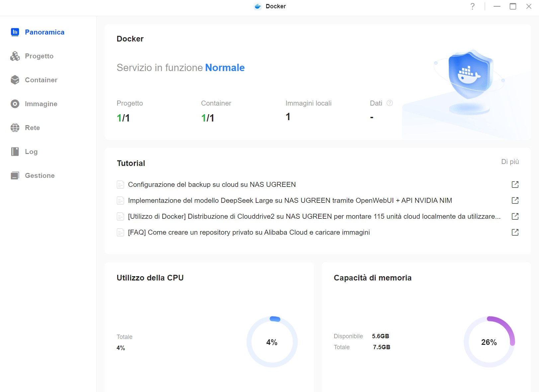539x392 pixels.
Task: Click the memory 26% ring gauge
Action: point(489,342)
